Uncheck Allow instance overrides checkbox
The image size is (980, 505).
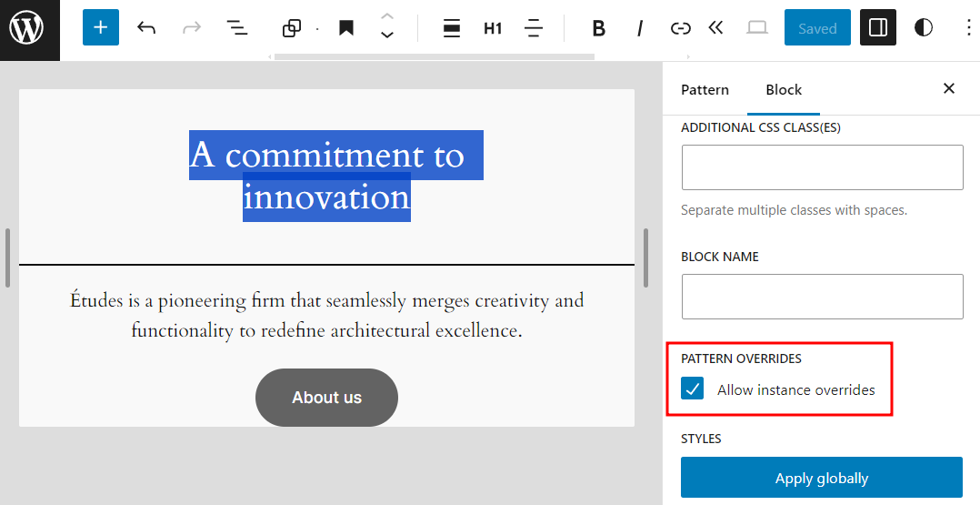pyautogui.click(x=693, y=389)
